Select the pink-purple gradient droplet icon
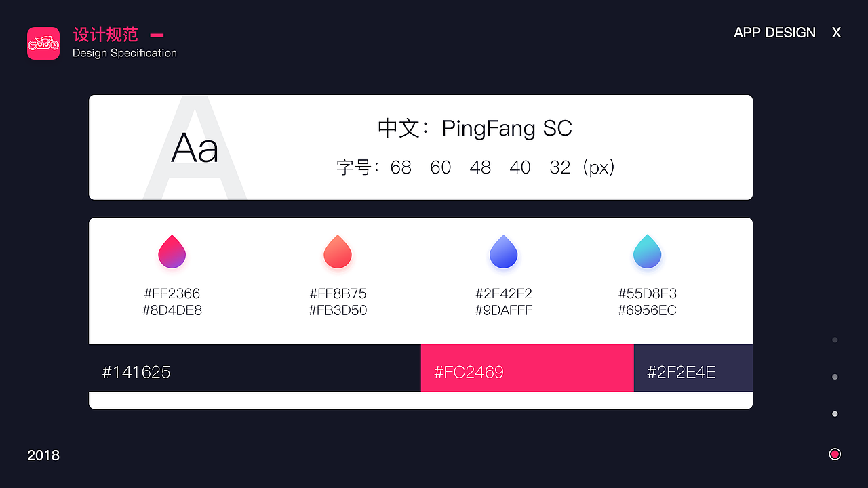 [172, 251]
